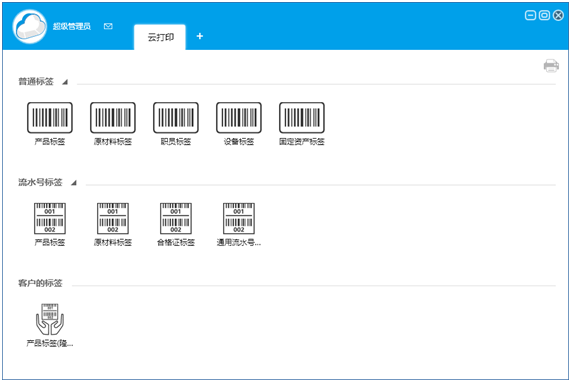Click the 超级管理员 user name
571x382 pixels.
[x=72, y=26]
